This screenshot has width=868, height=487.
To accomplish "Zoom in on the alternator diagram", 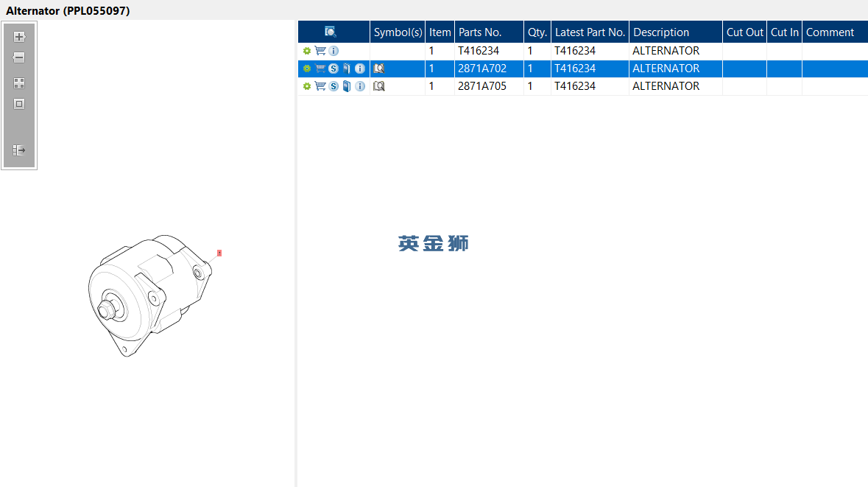I will [x=19, y=37].
